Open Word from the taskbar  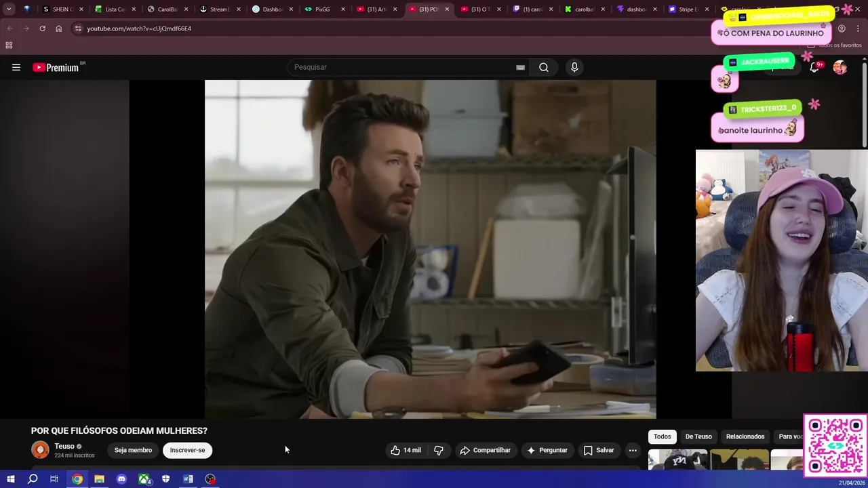tap(188, 479)
